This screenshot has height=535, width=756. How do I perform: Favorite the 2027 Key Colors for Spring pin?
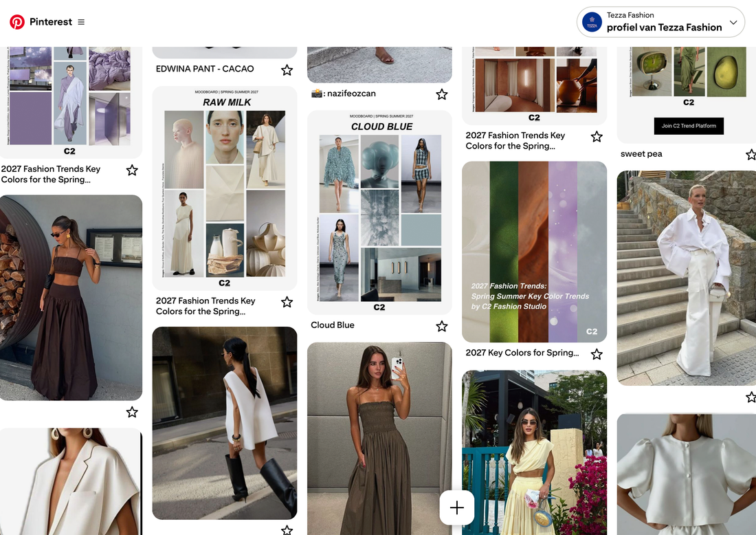[x=597, y=354]
